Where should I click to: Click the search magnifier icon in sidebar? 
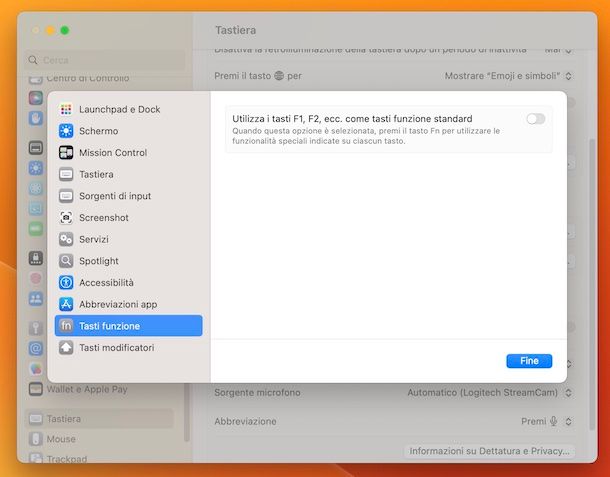pyautogui.click(x=33, y=60)
